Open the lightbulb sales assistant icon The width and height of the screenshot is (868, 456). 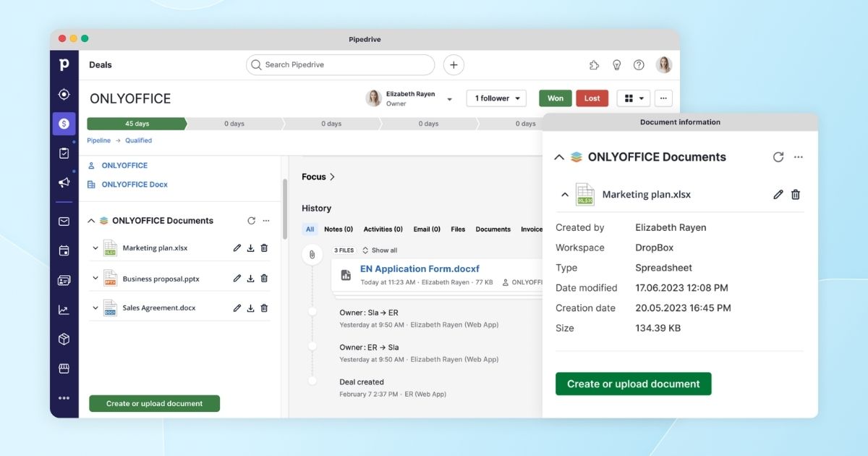point(616,65)
